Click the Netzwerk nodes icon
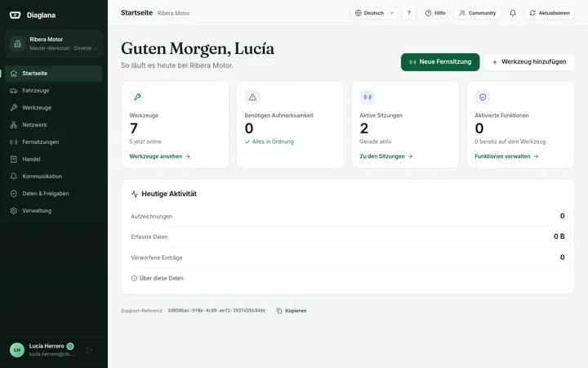 point(14,124)
